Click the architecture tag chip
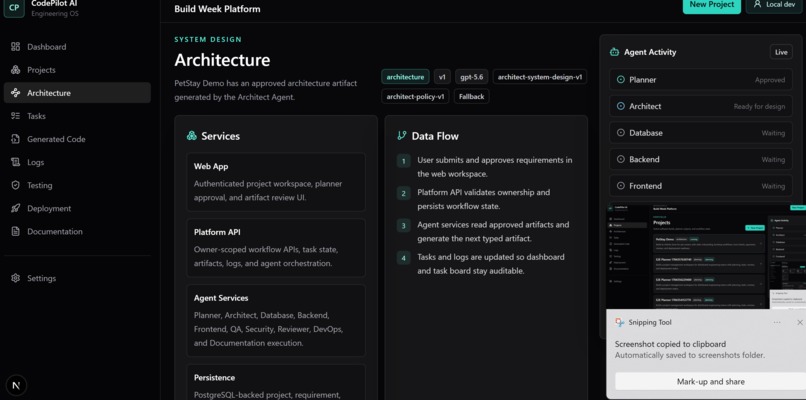 pos(405,77)
